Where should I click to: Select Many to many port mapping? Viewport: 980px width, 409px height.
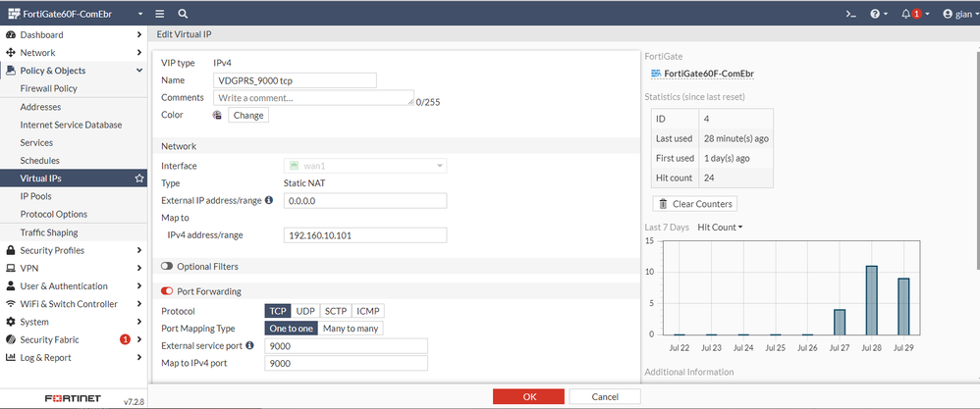pyautogui.click(x=350, y=329)
